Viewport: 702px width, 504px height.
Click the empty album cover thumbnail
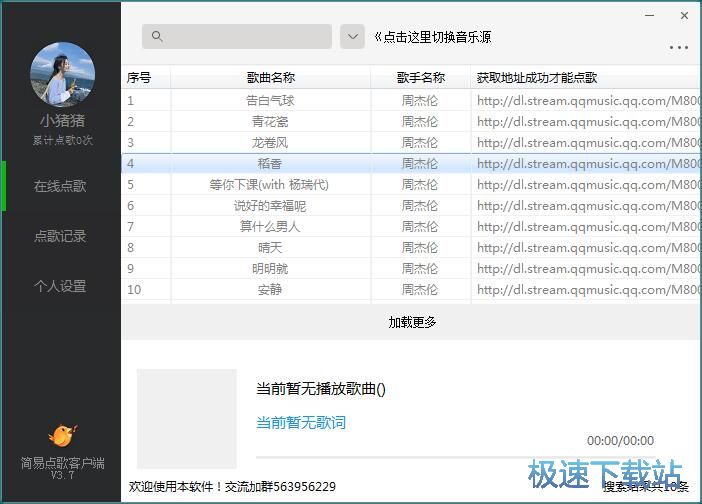coord(187,419)
